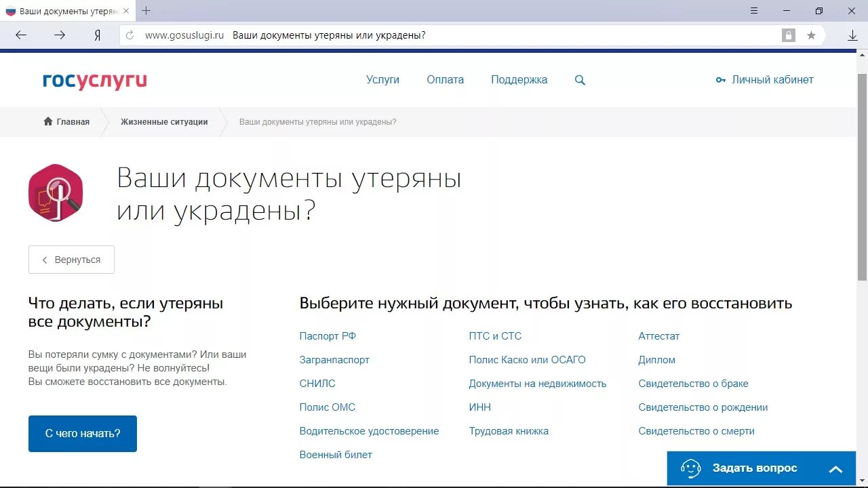Open the Оплата menu item
The width and height of the screenshot is (868, 488).
click(446, 80)
